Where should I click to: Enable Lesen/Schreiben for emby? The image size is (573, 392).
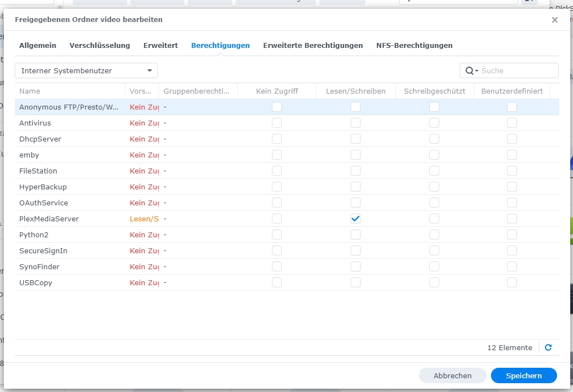click(356, 155)
